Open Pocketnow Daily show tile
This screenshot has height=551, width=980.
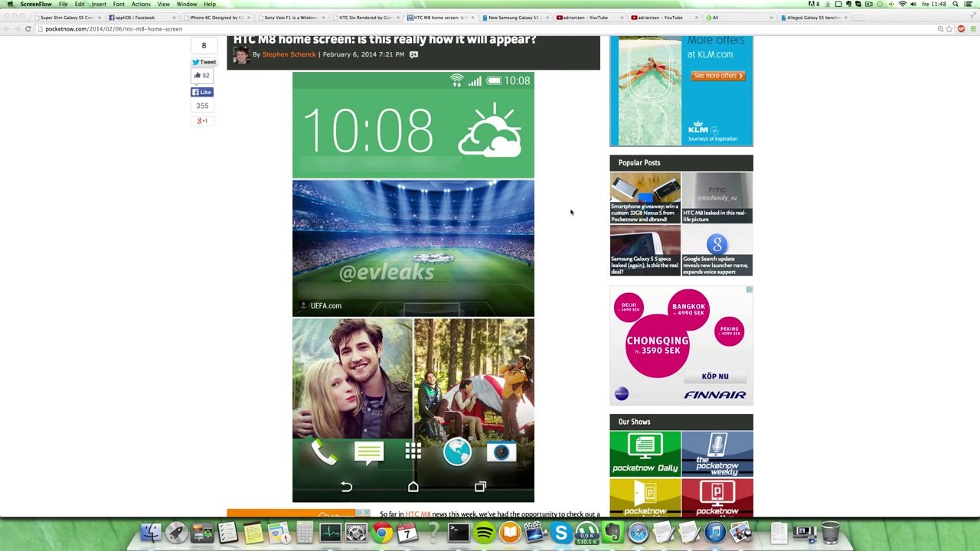(645, 453)
